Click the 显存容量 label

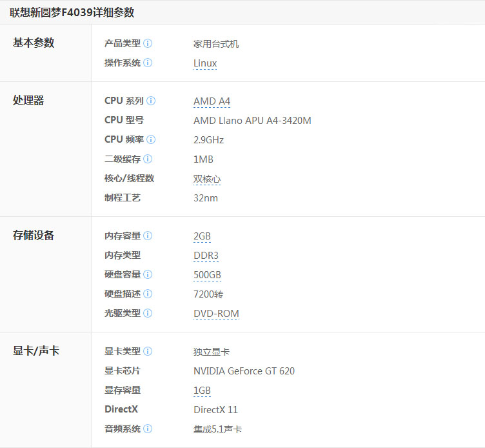(123, 390)
